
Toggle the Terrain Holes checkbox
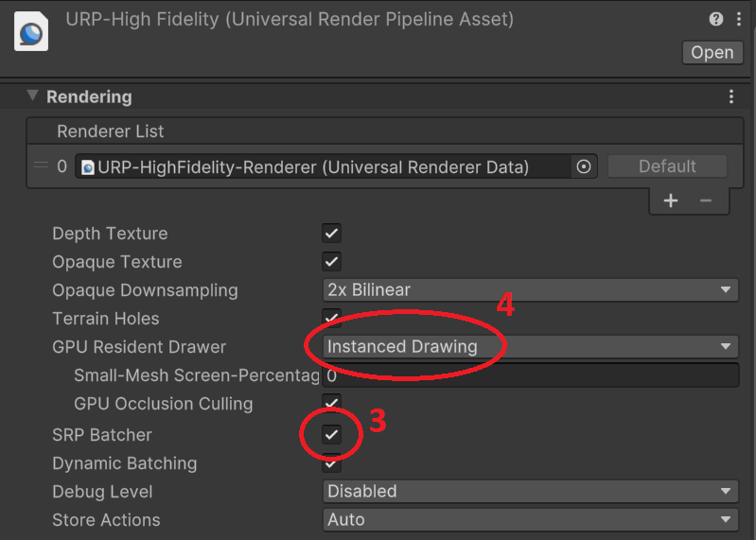pos(331,319)
